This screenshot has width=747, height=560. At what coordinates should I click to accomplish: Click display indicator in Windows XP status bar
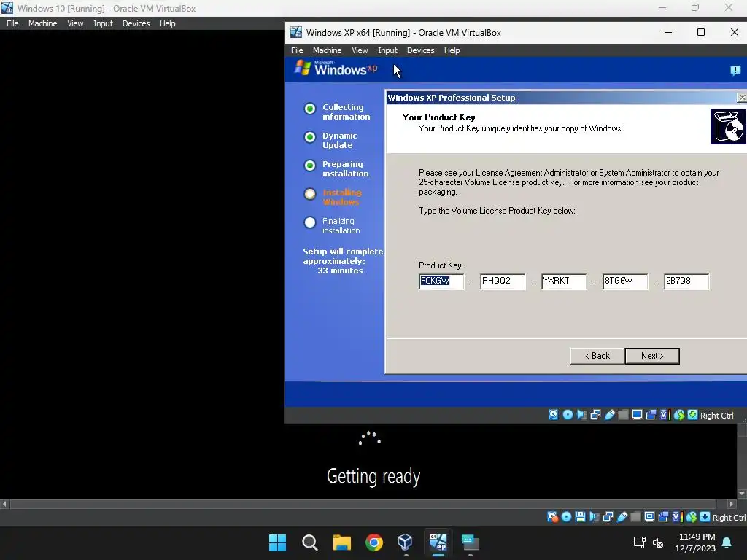coord(637,415)
